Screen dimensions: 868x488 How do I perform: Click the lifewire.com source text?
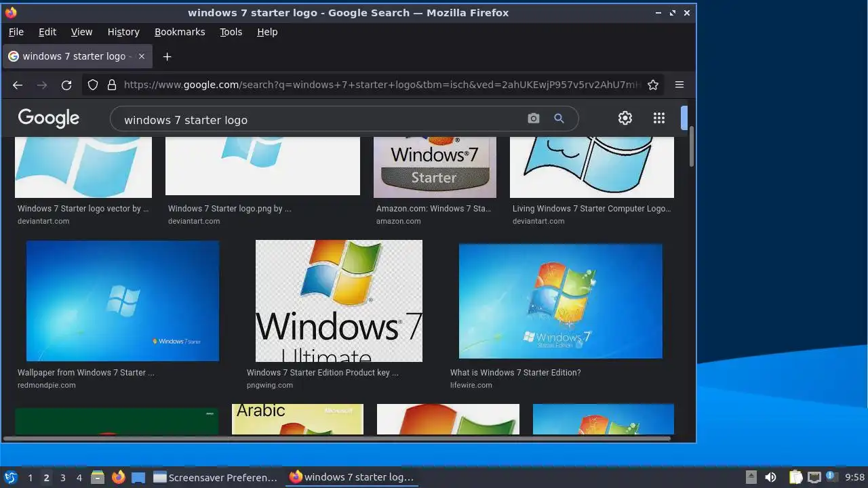pos(471,385)
